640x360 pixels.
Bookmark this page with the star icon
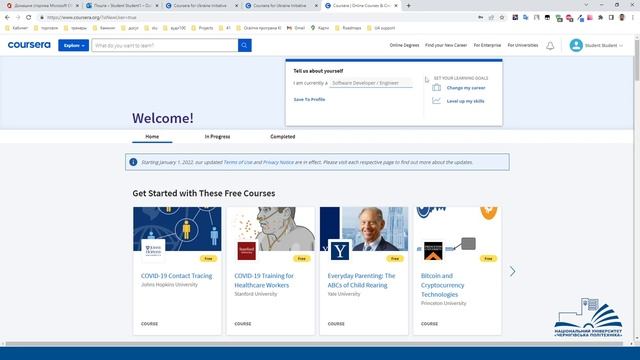point(502,18)
